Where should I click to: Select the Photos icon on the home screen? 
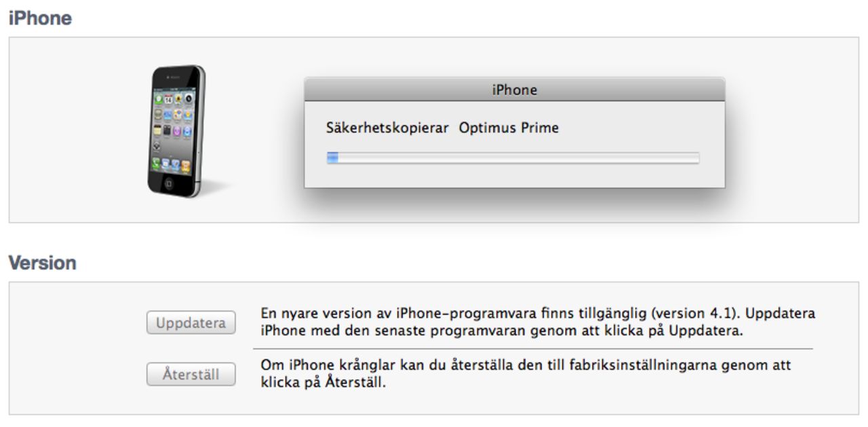[178, 100]
